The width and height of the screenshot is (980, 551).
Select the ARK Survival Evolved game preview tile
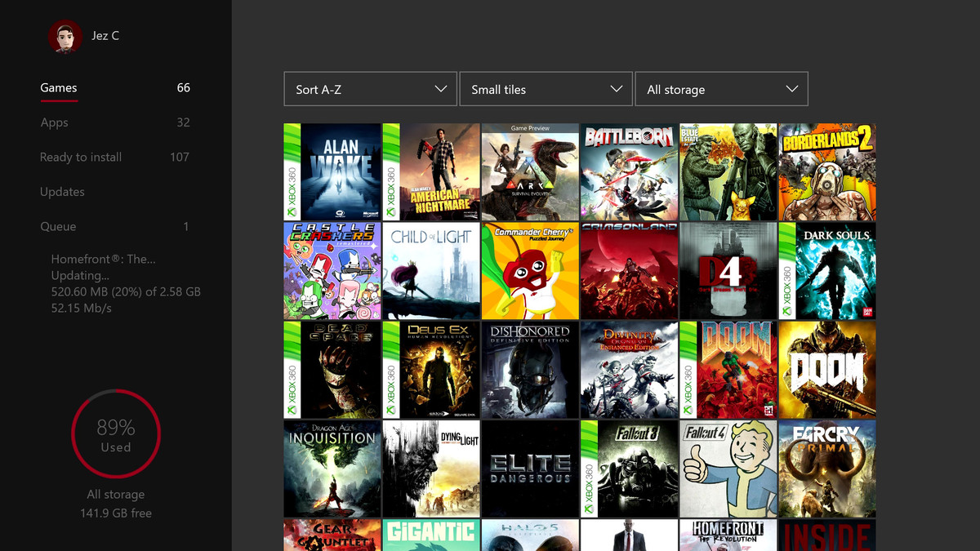click(530, 171)
